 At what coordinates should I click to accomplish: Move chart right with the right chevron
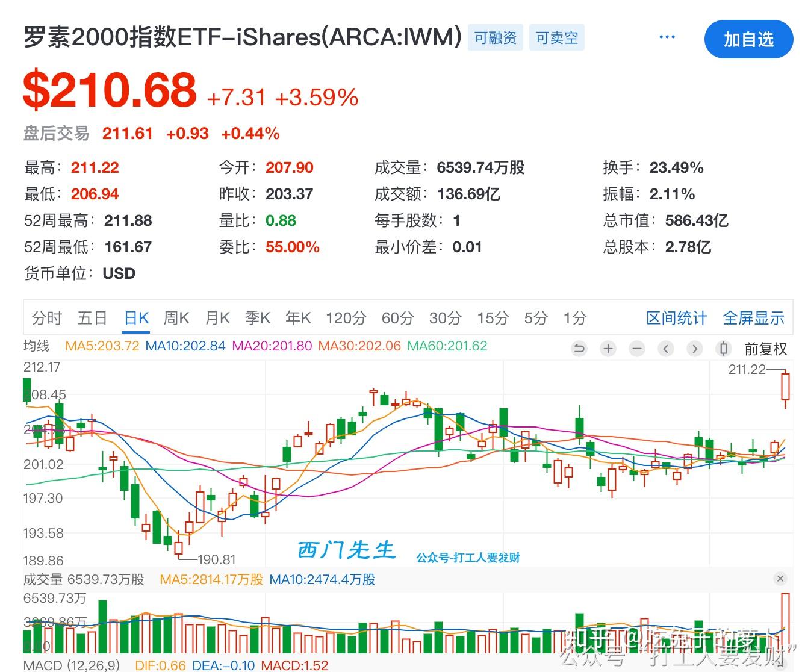click(x=695, y=348)
